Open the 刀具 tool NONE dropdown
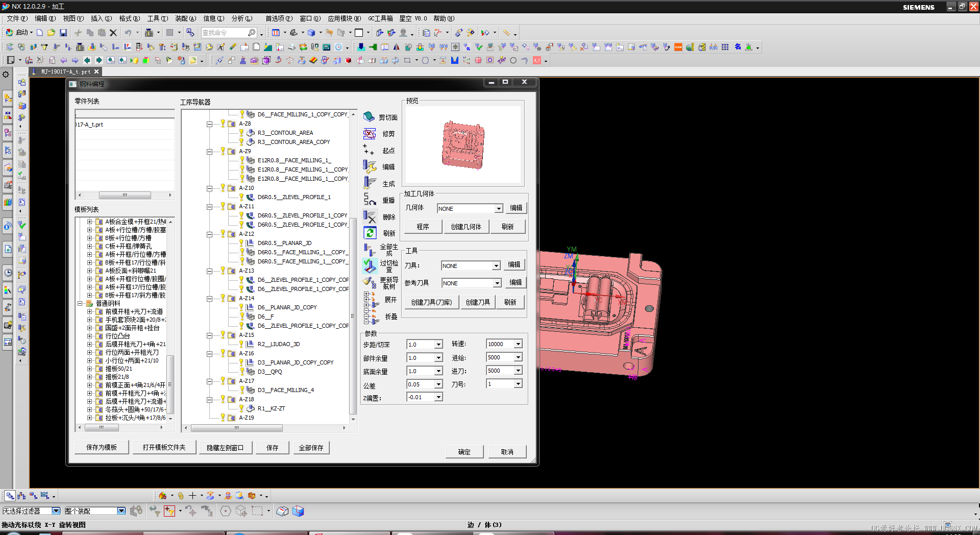This screenshot has width=980, height=535. coord(496,265)
